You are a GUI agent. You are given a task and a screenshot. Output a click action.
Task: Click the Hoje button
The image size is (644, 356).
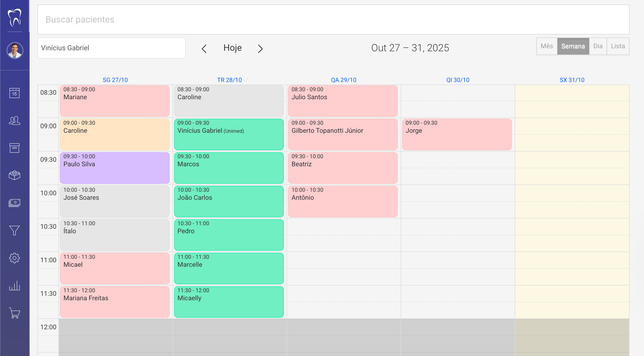tap(232, 47)
